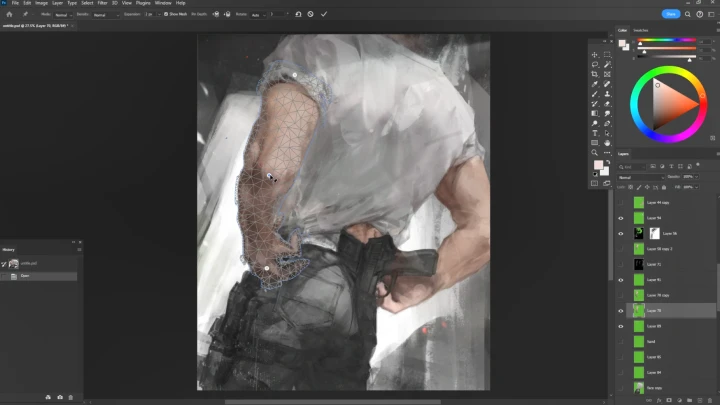720x405 pixels.
Task: Open the puppet warp Mode dropdown
Action: point(64,15)
